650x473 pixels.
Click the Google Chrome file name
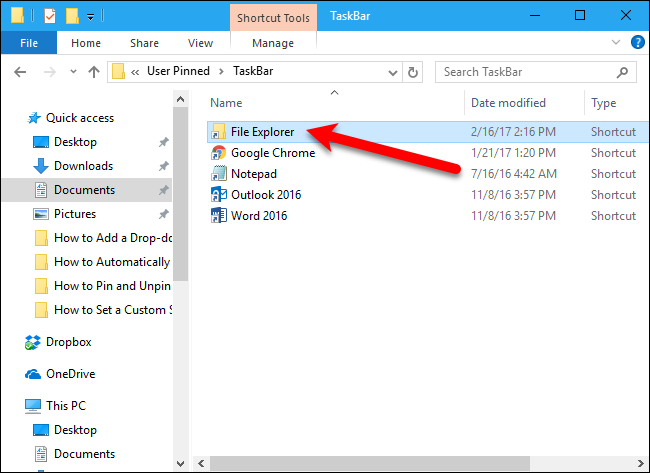point(273,153)
